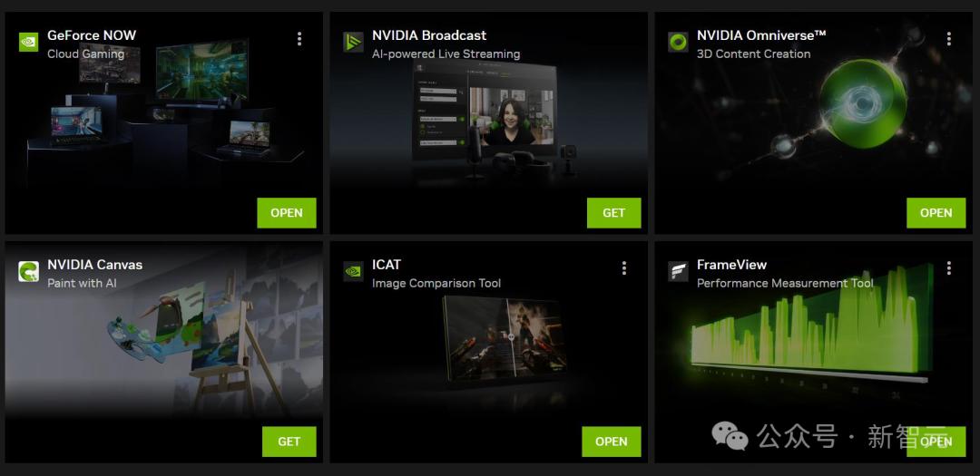
Task: Click the NVIDIA Omniverse green ring icon
Action: point(678,42)
